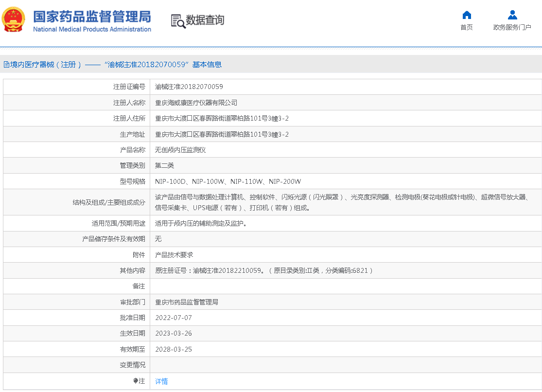Click the national emblem logo

14,19
